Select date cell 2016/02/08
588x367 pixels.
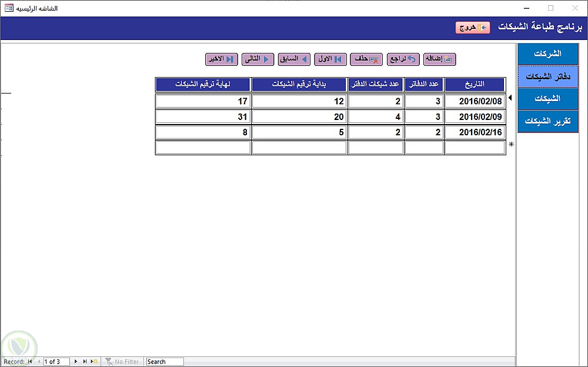[475, 101]
